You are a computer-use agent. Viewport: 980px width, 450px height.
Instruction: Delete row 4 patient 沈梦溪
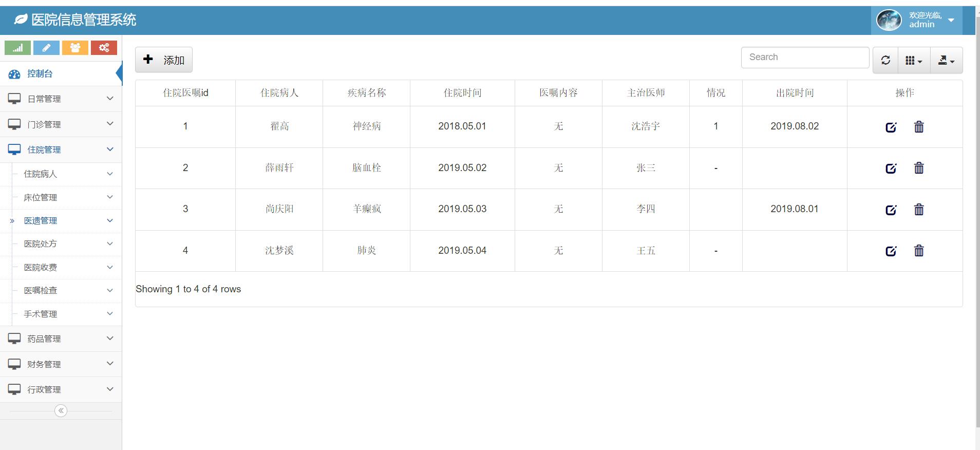tap(919, 250)
